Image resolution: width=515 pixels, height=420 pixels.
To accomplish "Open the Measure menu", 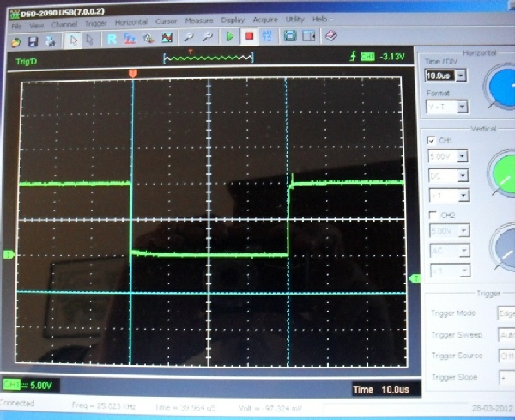I will coord(199,21).
